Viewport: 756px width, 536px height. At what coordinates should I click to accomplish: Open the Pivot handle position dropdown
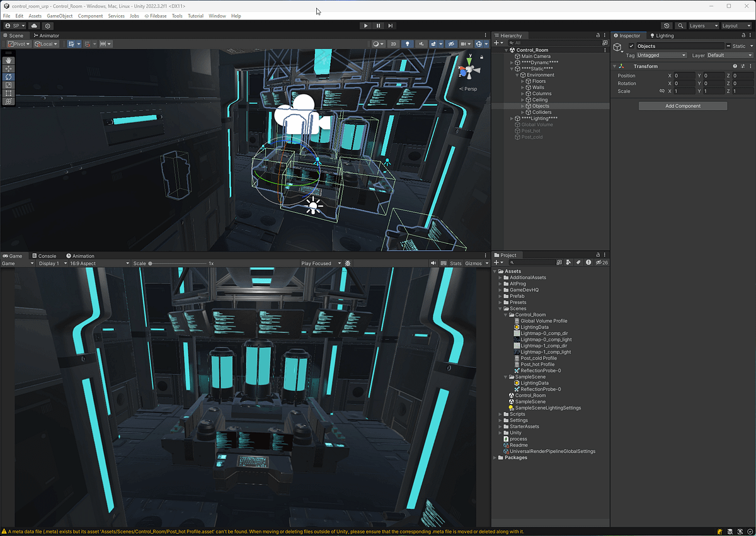[x=19, y=44]
